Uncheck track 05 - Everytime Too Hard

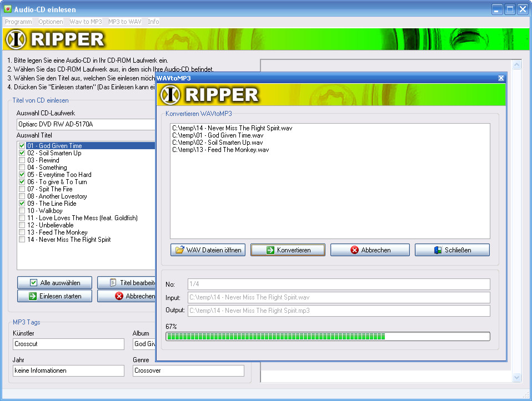pos(22,175)
